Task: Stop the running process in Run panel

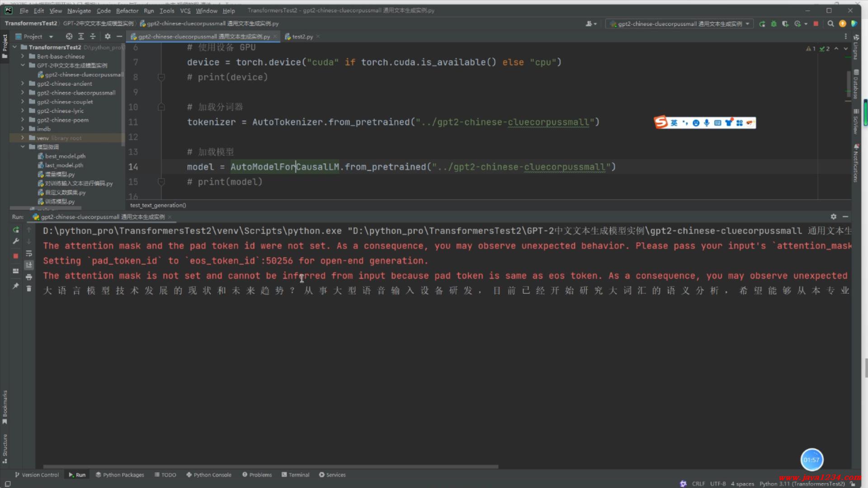Action: [x=16, y=256]
